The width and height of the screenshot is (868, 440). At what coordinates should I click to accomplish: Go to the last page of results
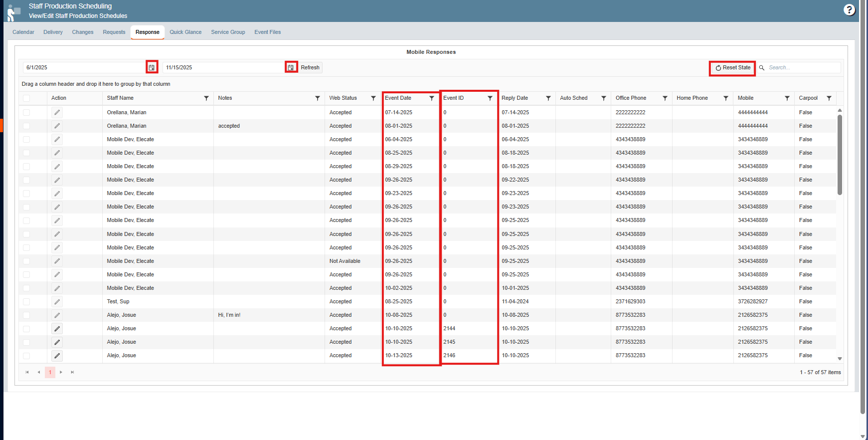(x=72, y=372)
